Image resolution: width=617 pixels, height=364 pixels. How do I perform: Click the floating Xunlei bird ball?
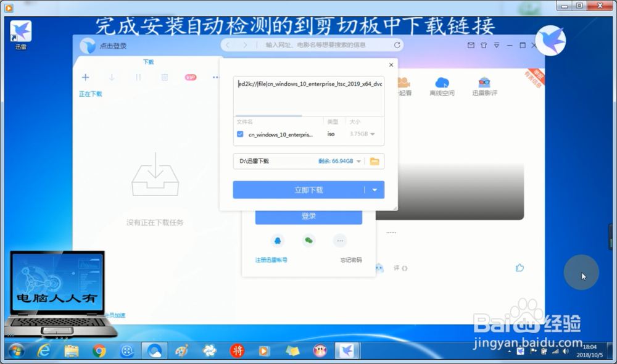[550, 41]
